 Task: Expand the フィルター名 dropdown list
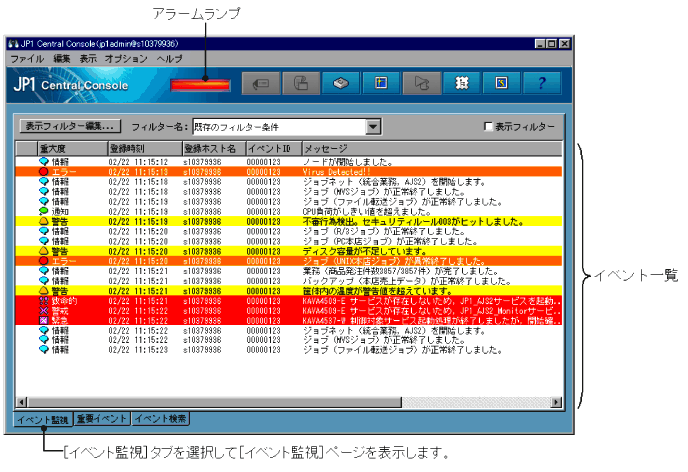(373, 127)
